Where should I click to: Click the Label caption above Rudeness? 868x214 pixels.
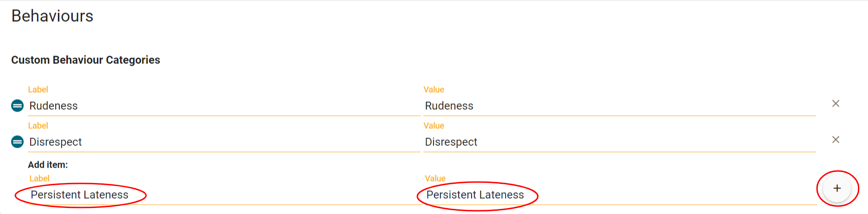point(38,89)
